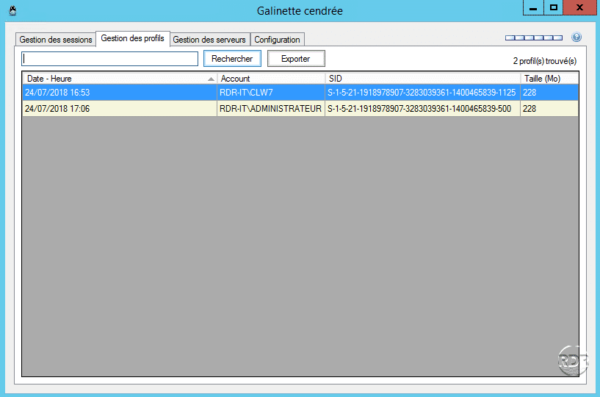Click the Exporter button

[296, 59]
